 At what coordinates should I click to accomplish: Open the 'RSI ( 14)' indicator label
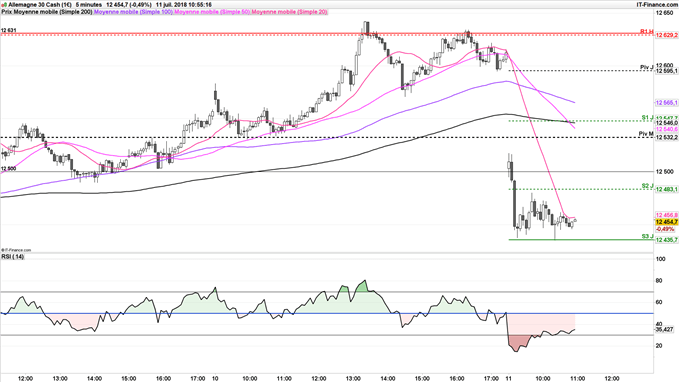[13, 257]
